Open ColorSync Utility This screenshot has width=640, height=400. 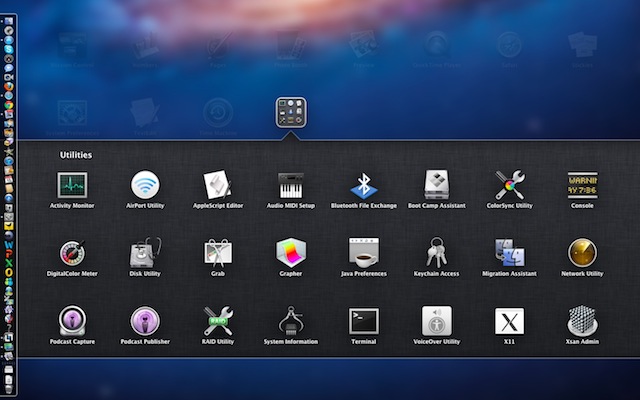[x=510, y=185]
